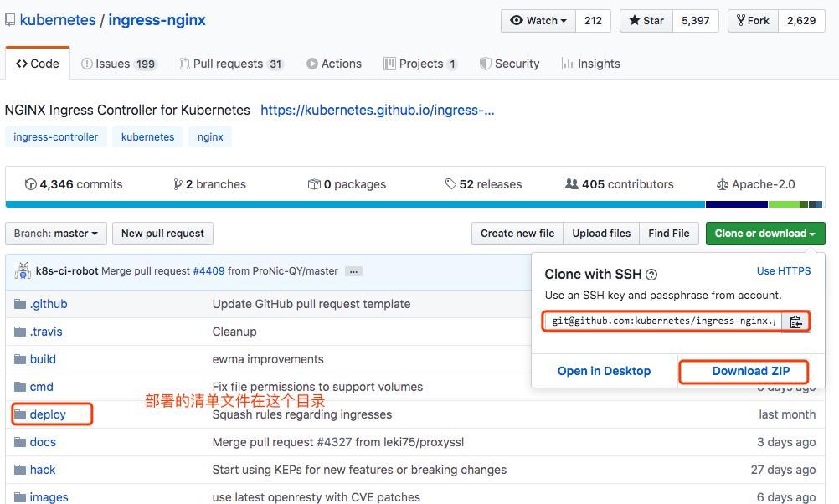This screenshot has height=504, width=839.
Task: Click the hack folder icon
Action: [x=20, y=470]
